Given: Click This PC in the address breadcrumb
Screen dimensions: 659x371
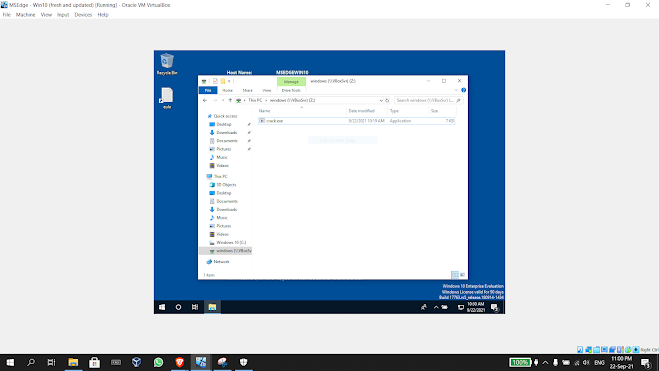Looking at the screenshot, I should point(255,100).
